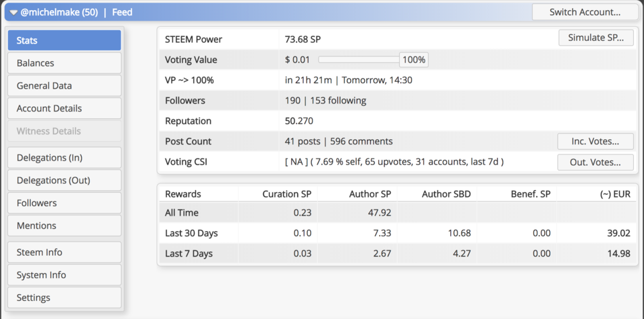Open the Settings sidebar item

[x=64, y=298]
